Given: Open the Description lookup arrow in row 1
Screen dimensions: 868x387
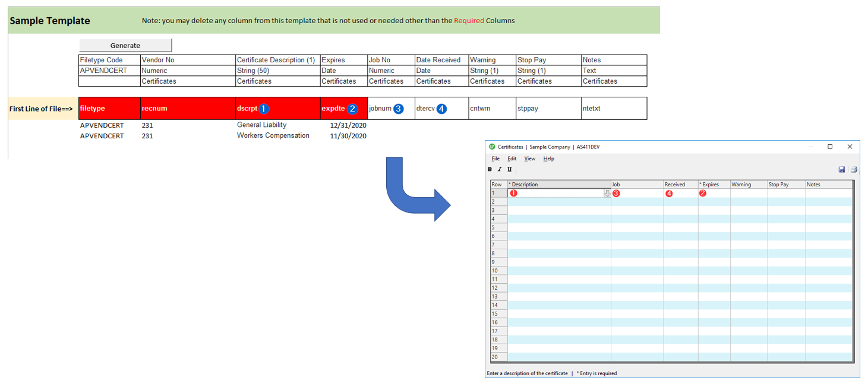Looking at the screenshot, I should (x=607, y=193).
